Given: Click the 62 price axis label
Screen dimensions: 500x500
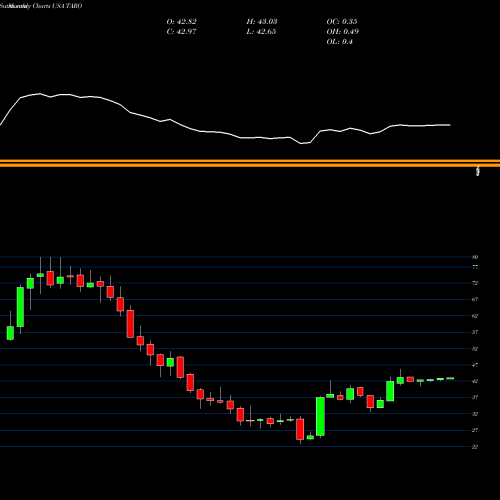Looking at the screenshot, I should pyautogui.click(x=475, y=316).
